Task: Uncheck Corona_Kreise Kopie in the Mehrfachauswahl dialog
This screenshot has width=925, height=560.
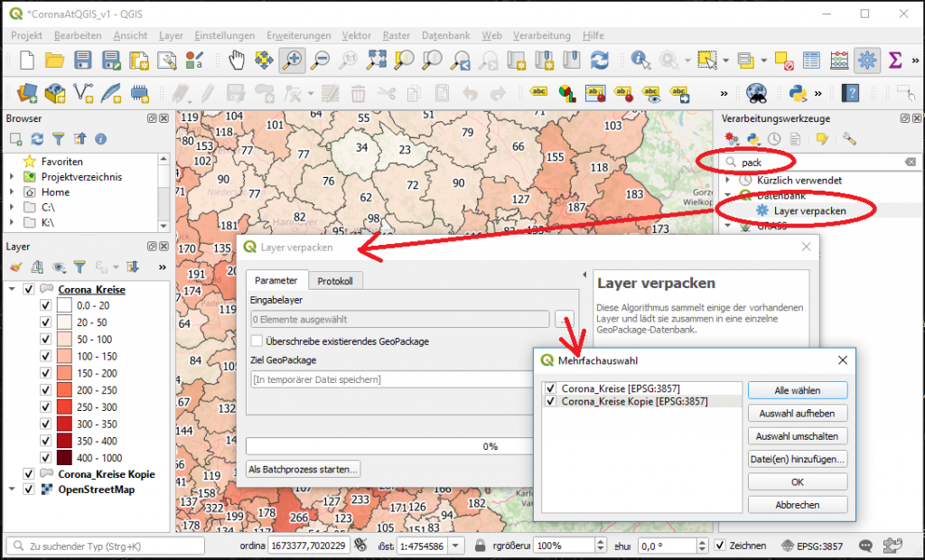Action: 550,401
